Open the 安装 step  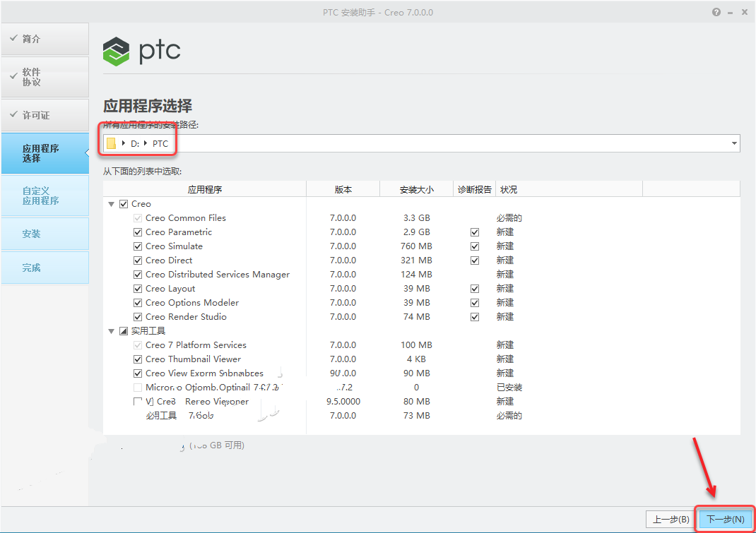point(45,234)
